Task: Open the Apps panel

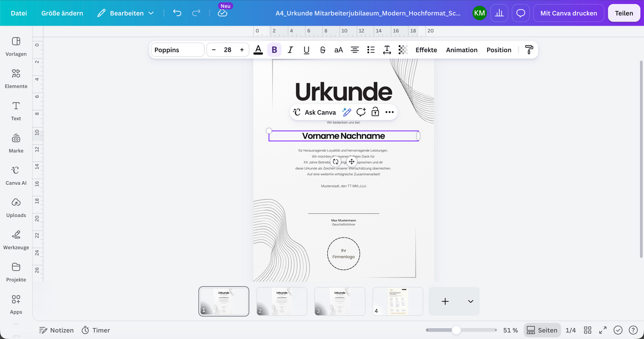Action: click(16, 304)
